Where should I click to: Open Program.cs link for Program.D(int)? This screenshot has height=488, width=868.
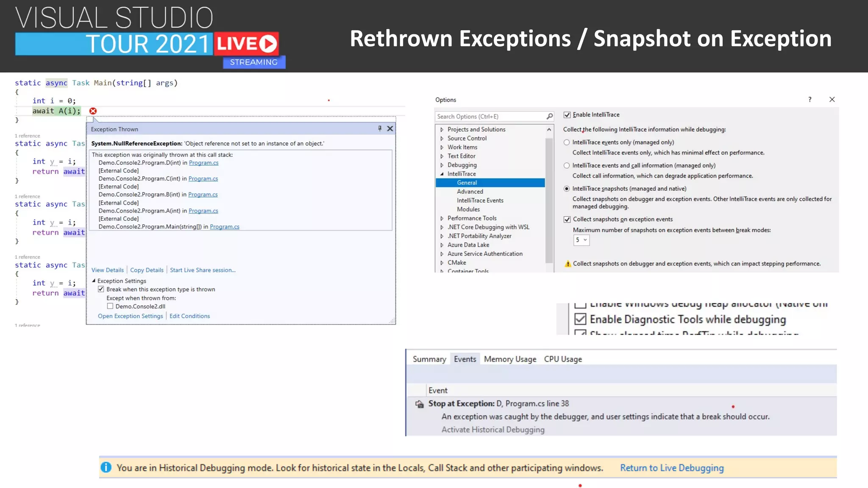pos(204,163)
